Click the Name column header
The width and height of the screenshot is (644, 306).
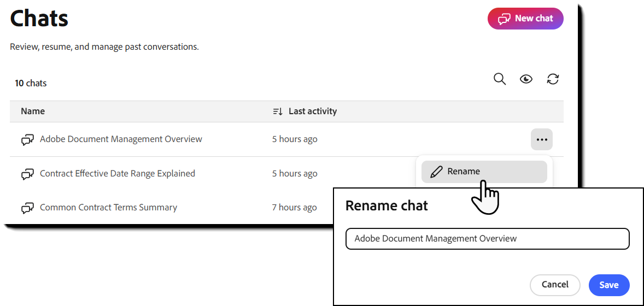tap(33, 111)
